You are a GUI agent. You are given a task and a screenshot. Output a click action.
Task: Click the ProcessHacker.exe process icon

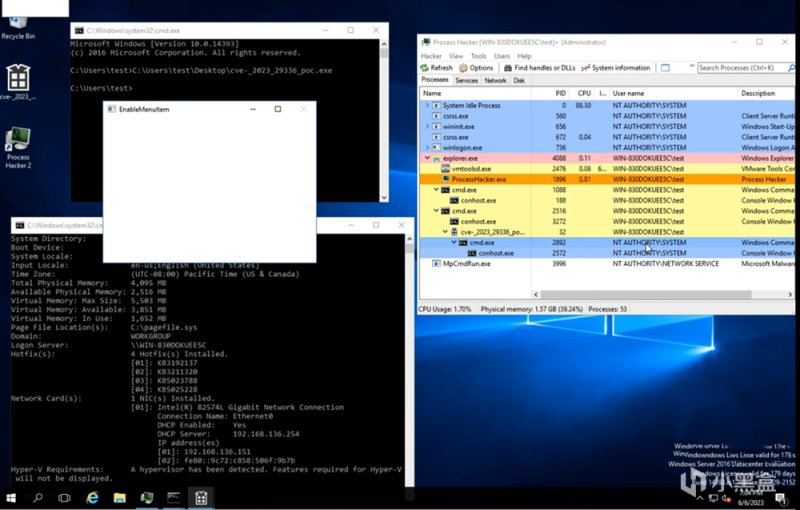pos(445,180)
